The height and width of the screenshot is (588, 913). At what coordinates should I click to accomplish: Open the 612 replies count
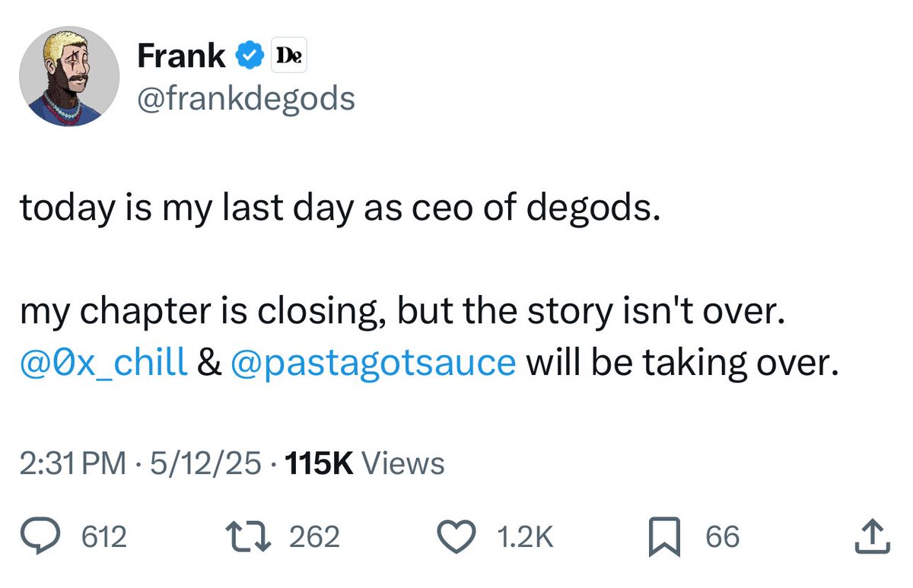[x=104, y=536]
